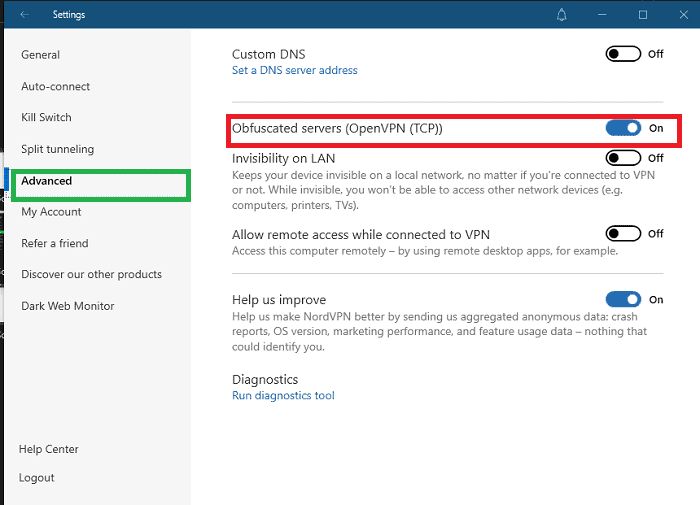Open Set a DNS server address link

294,71
